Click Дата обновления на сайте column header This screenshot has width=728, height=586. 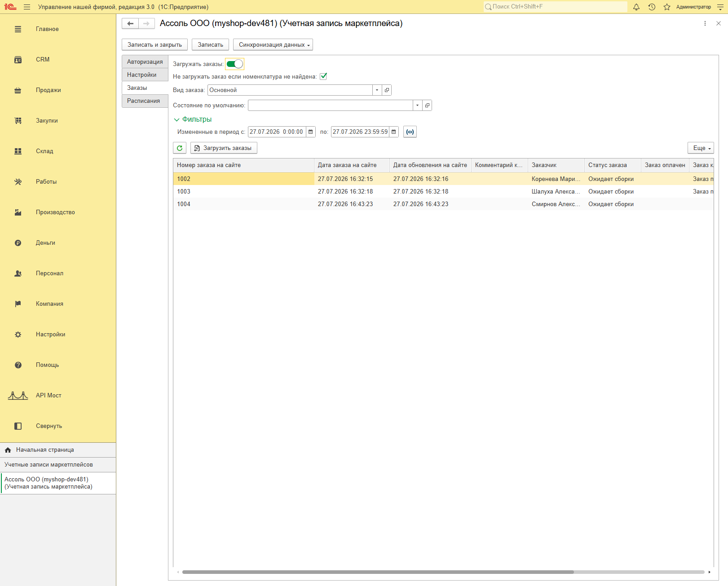(430, 165)
